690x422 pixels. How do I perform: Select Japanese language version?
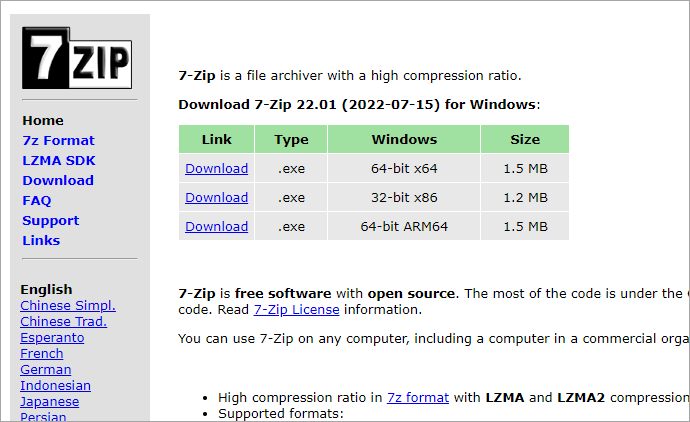coord(50,401)
